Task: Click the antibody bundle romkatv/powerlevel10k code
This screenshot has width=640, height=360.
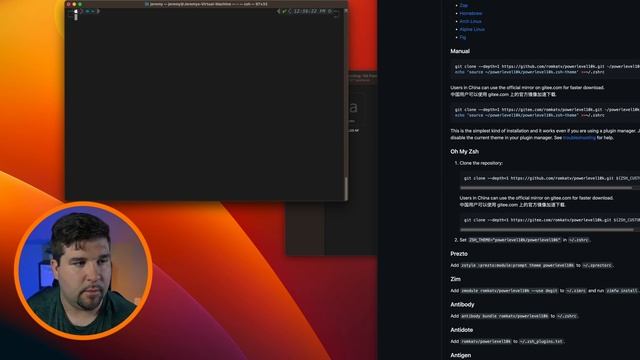Action: point(504,316)
